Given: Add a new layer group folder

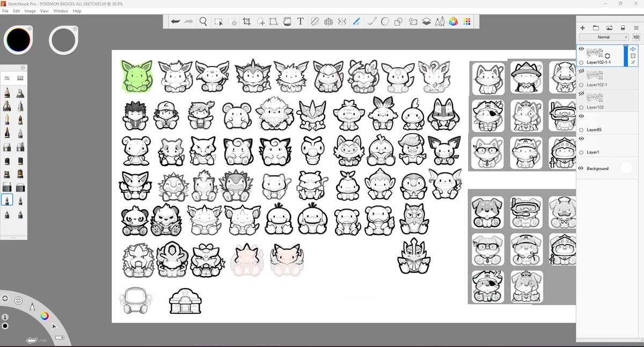Looking at the screenshot, I should point(596,28).
